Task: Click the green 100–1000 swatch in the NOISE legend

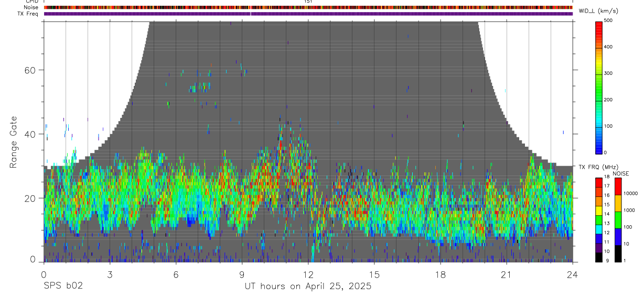Action: coord(618,220)
